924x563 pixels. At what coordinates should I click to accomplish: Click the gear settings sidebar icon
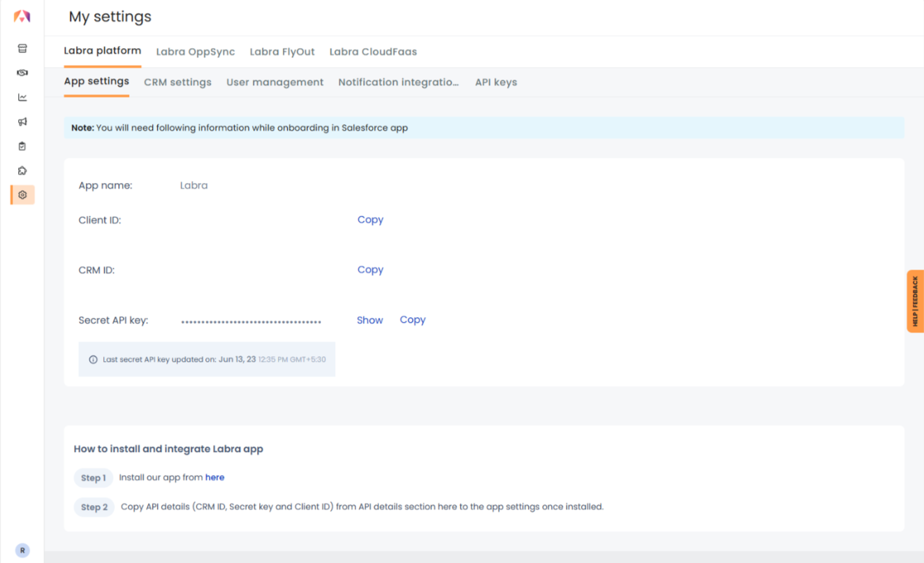[22, 195]
